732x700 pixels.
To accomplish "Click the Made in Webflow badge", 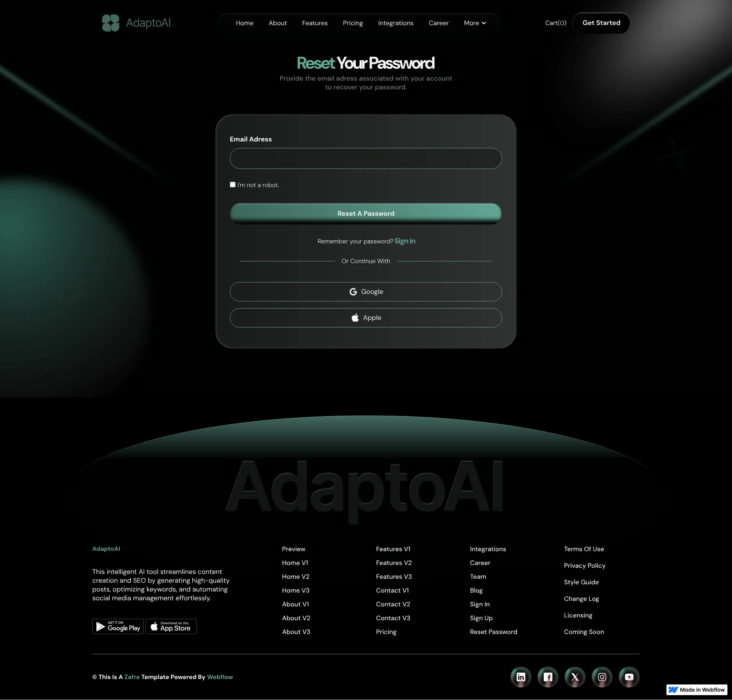I will pyautogui.click(x=697, y=690).
